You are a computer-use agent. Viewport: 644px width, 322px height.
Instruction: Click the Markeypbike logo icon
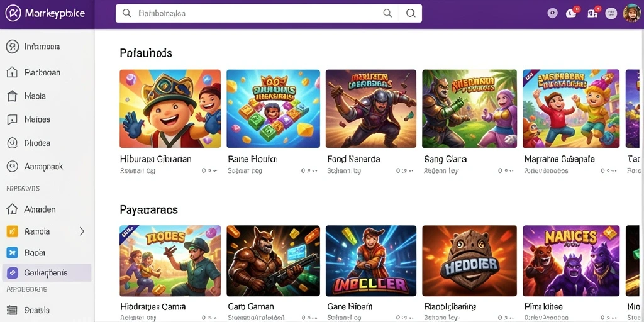13,13
